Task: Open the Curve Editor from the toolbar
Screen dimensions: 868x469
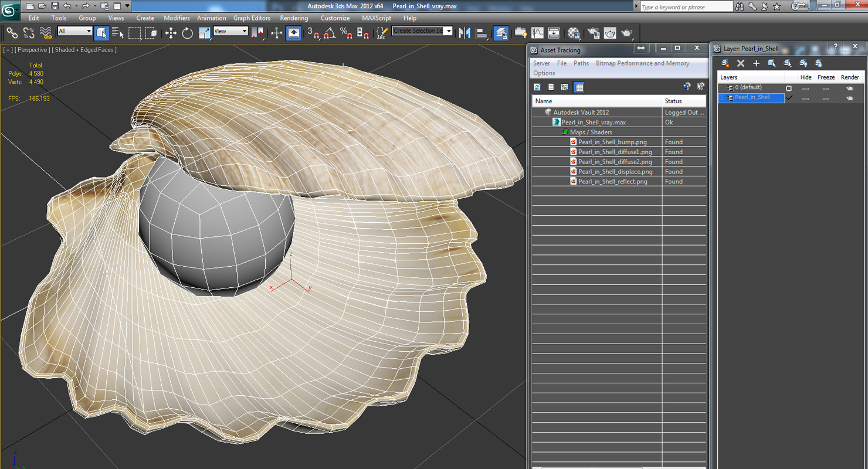Action: pos(537,33)
